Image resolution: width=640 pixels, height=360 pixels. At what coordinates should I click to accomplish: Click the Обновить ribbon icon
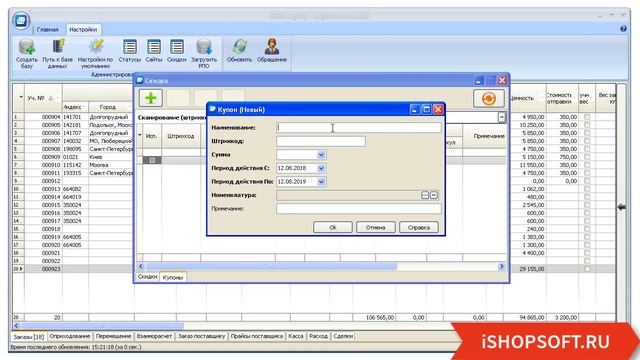pyautogui.click(x=239, y=51)
